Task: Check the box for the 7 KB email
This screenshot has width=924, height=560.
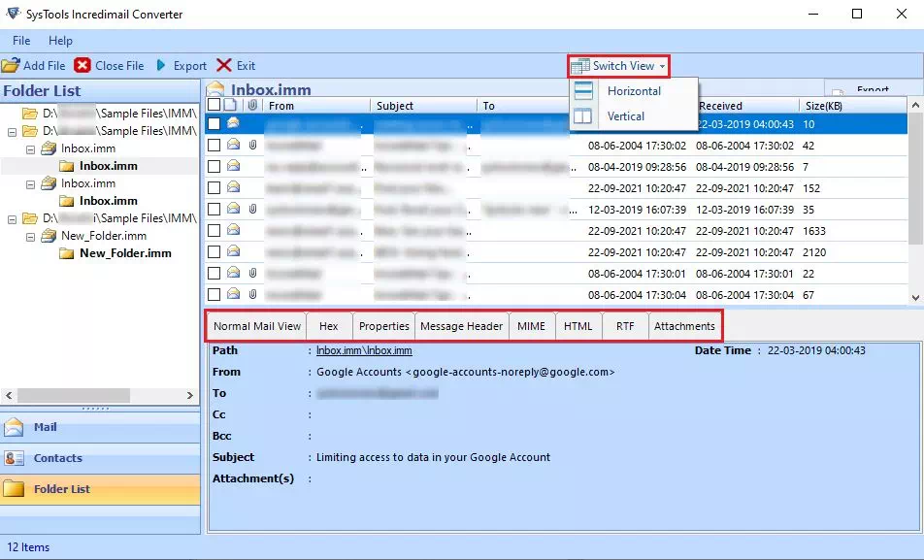Action: [214, 167]
